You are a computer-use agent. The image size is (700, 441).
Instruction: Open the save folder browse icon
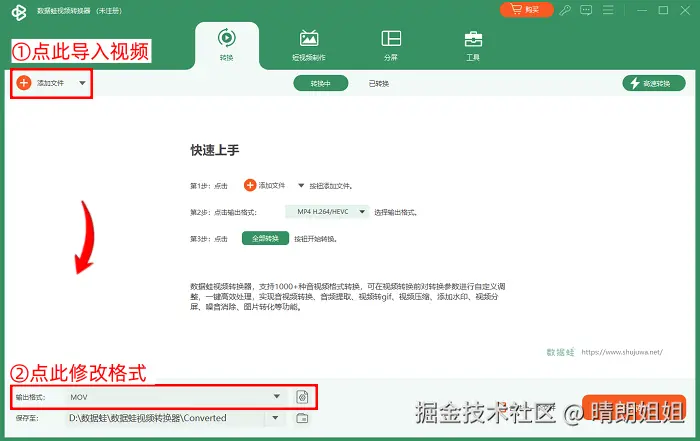pyautogui.click(x=302, y=418)
